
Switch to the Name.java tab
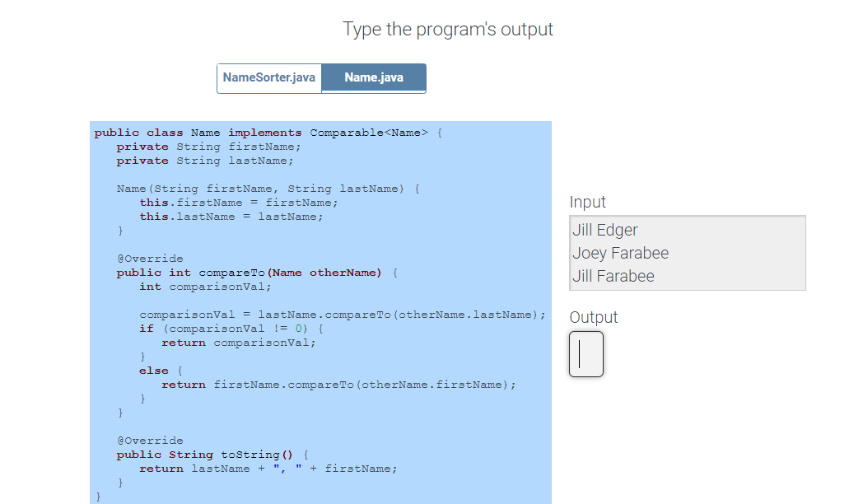(x=373, y=77)
